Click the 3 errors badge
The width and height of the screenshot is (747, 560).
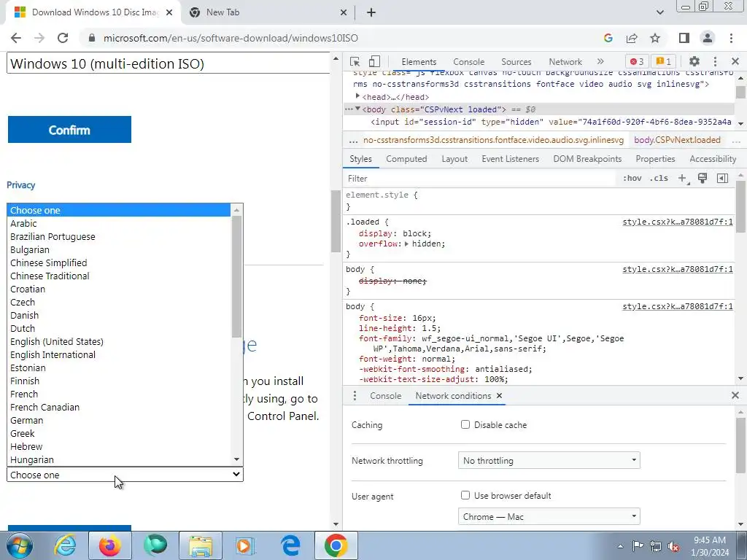[x=636, y=61]
